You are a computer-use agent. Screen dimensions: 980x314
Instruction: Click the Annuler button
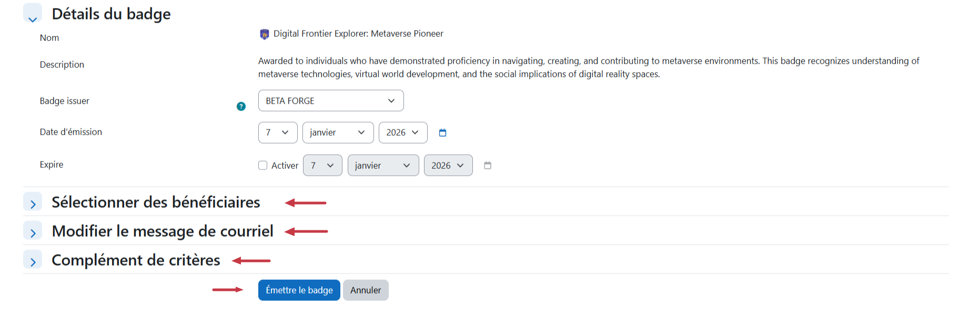(366, 290)
